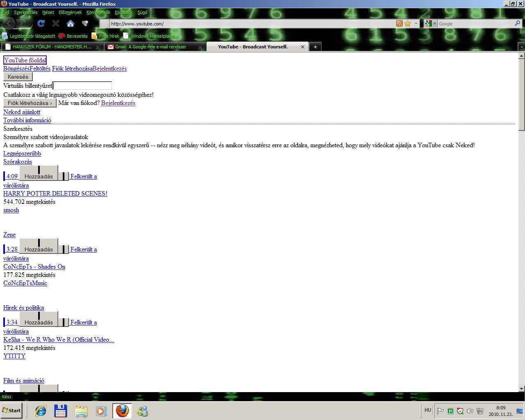Open the address bar history dropdown arrow
Screen dimensions: 525x420
[x=416, y=23]
